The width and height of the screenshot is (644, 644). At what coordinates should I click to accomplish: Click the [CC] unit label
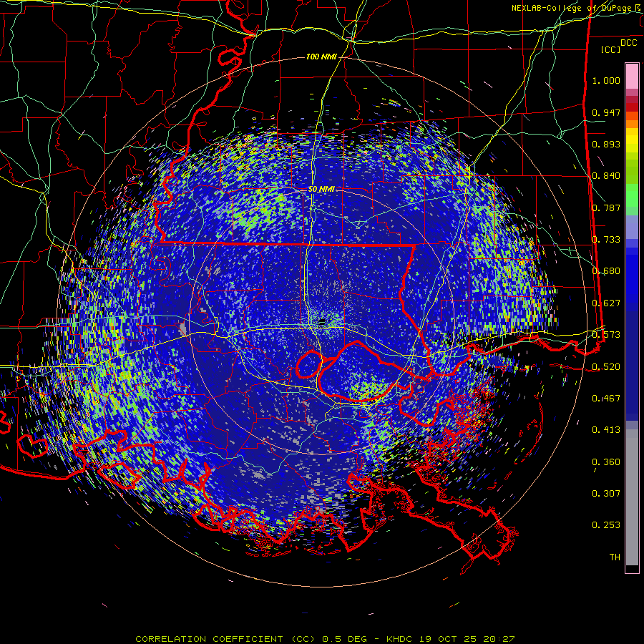click(611, 49)
